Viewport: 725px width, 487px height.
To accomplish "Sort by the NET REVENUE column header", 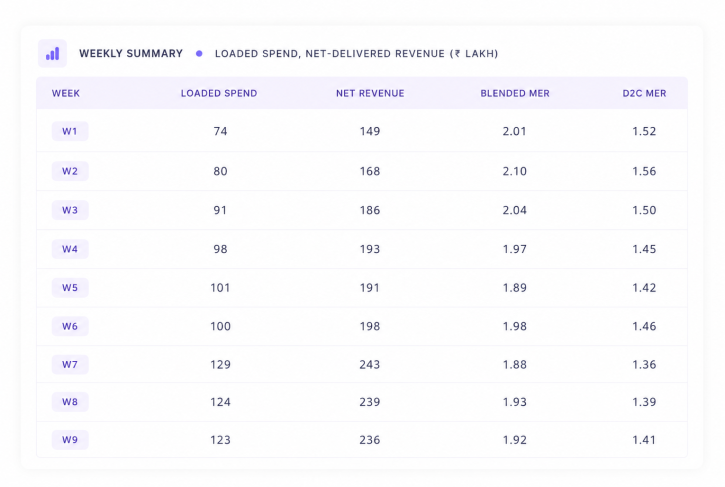I will (x=370, y=93).
